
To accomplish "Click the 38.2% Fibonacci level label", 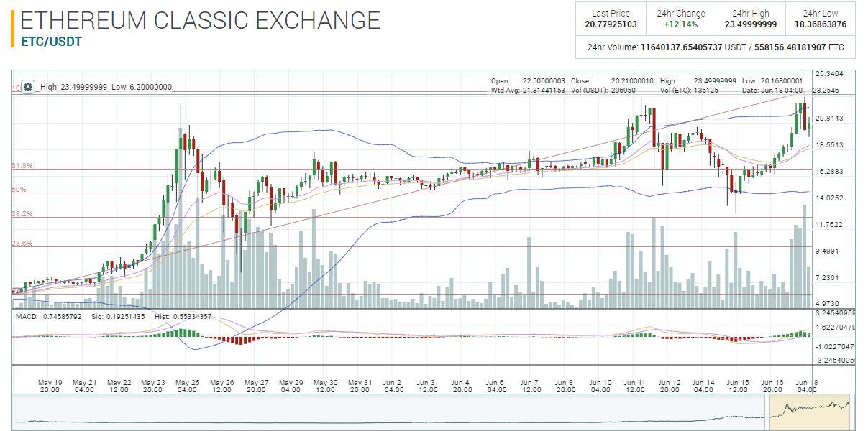I will [22, 214].
